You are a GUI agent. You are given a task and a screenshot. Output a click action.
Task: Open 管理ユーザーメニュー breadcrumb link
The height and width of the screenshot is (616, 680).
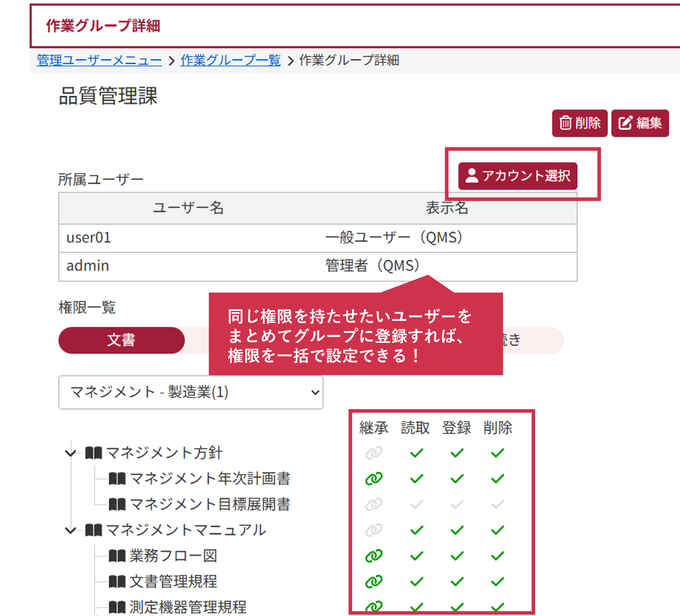coord(99,60)
